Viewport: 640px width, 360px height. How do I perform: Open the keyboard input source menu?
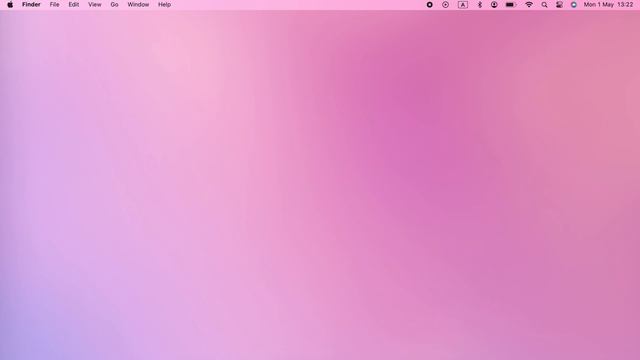point(462,5)
